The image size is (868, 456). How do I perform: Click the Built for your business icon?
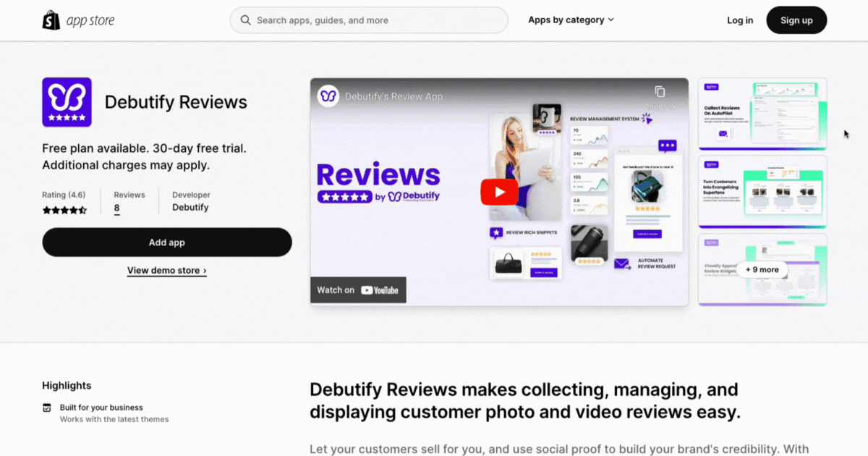click(x=47, y=408)
